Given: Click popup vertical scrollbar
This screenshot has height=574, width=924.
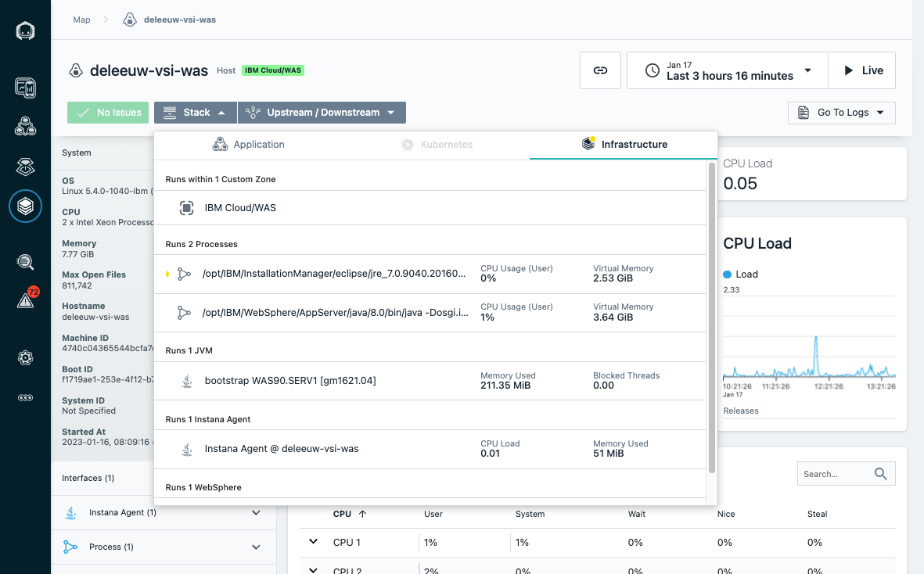Looking at the screenshot, I should (x=711, y=318).
